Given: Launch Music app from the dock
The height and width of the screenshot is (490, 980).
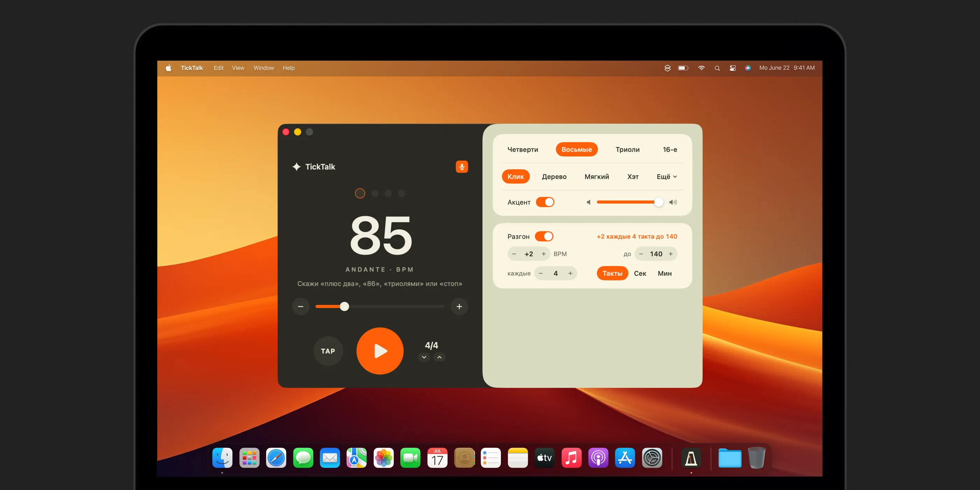Looking at the screenshot, I should (x=572, y=458).
